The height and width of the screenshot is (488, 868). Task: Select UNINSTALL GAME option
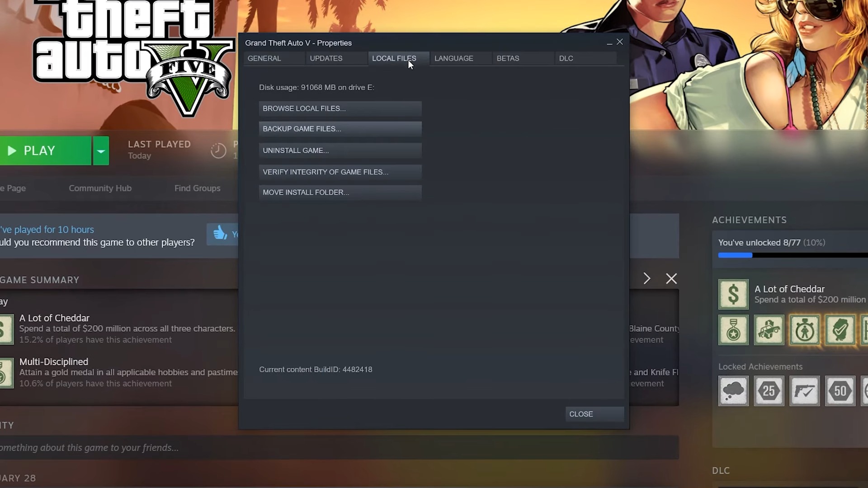340,150
